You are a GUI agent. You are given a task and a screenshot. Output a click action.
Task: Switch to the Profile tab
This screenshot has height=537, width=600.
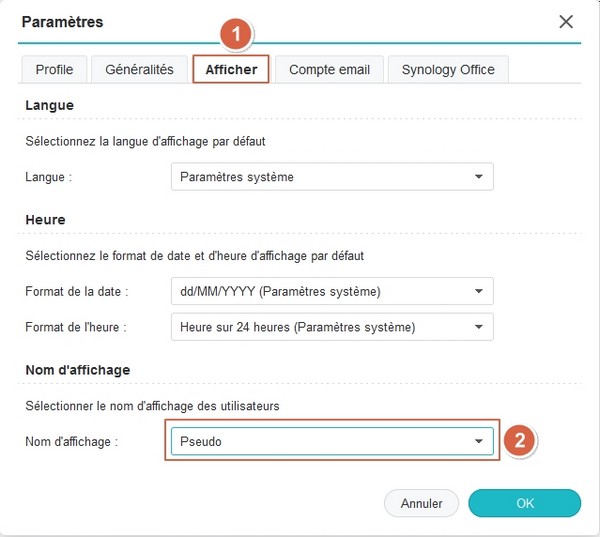click(x=54, y=69)
